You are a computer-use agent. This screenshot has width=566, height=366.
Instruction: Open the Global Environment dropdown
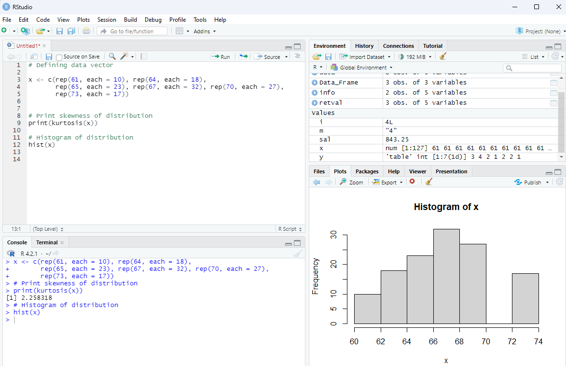point(361,67)
